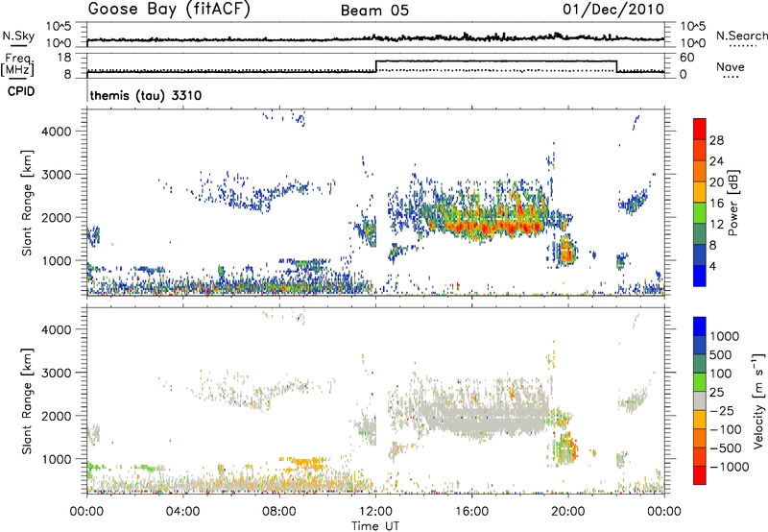Click "Slant Range [km]" label of velocity panel
Screen dimensions: 768x532
click(x=27, y=401)
